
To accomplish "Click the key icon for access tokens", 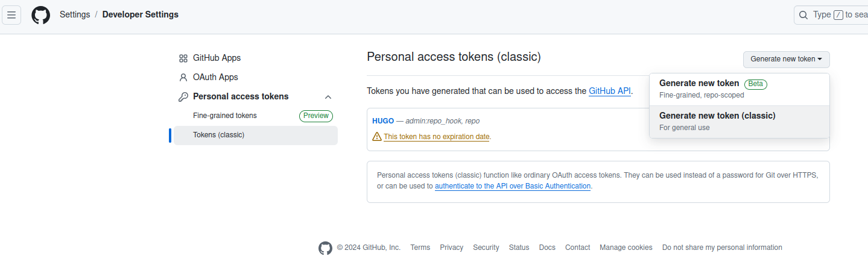I will [183, 97].
